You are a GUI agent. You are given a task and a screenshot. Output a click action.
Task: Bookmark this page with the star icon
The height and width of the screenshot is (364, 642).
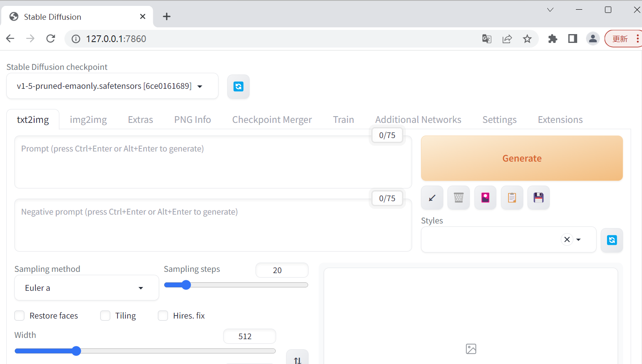(x=527, y=39)
